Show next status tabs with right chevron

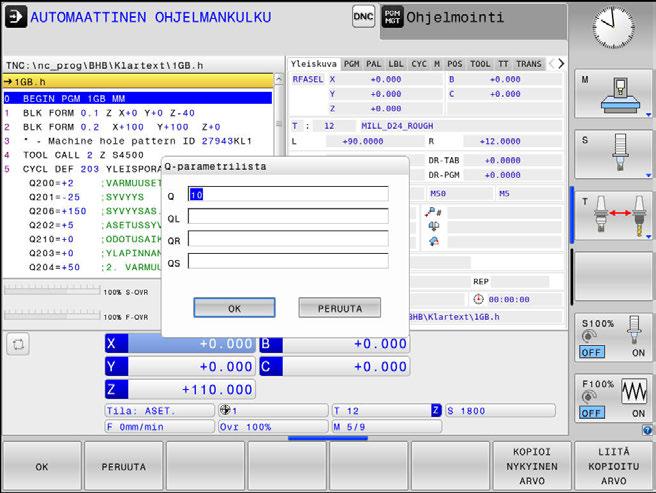pos(561,64)
